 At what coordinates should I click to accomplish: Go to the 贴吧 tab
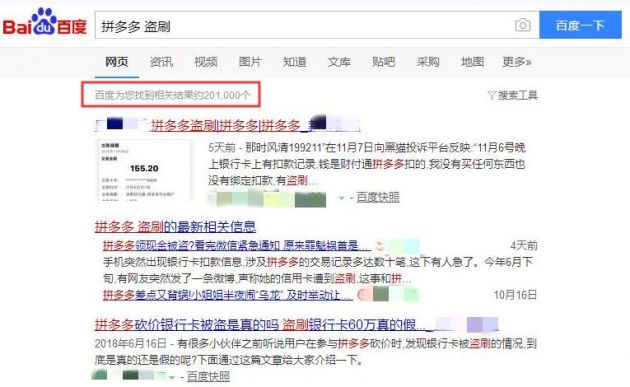(383, 62)
